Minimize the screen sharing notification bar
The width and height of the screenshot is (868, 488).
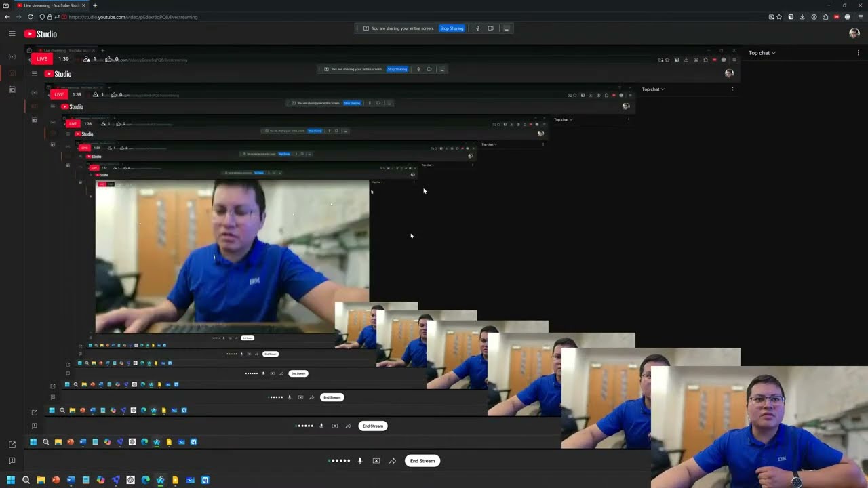tap(506, 28)
